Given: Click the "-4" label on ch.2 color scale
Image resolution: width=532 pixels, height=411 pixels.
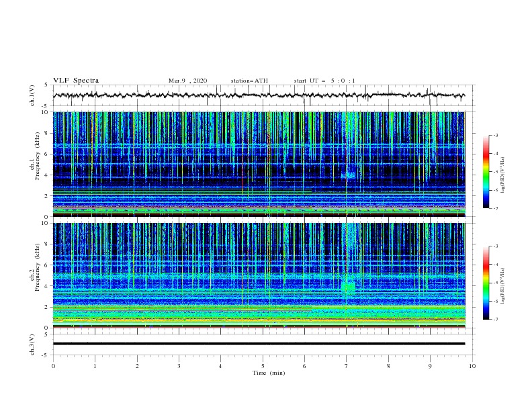Looking at the screenshot, I should [495, 265].
